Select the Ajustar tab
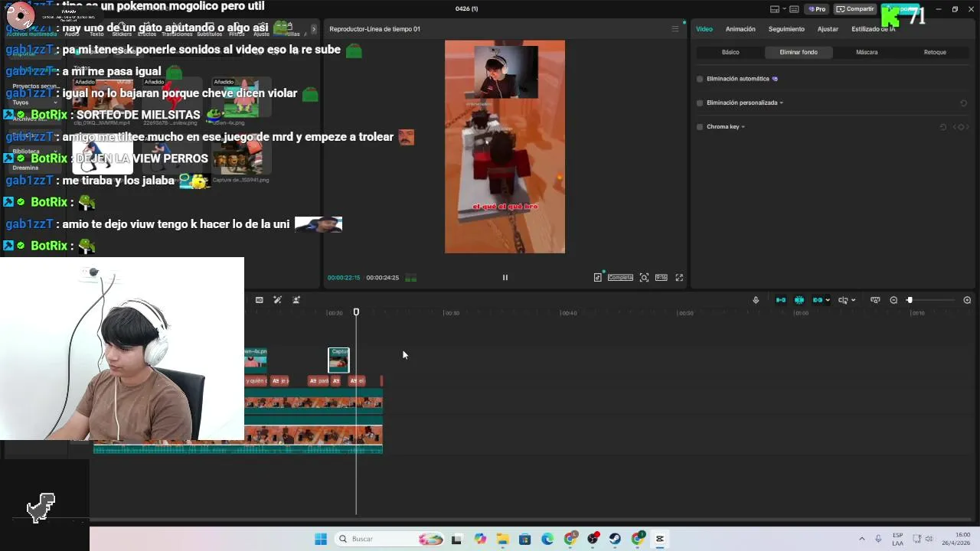 click(x=828, y=29)
